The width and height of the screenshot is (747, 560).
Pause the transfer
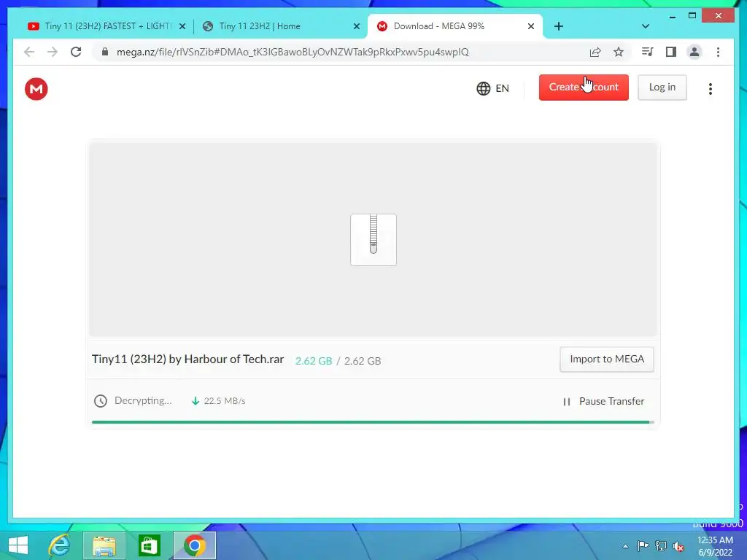(603, 402)
